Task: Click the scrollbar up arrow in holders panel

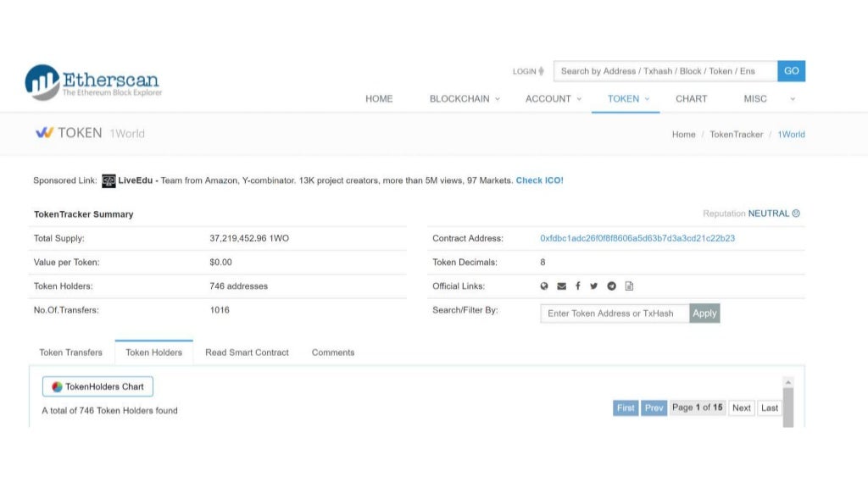Action: coord(787,382)
